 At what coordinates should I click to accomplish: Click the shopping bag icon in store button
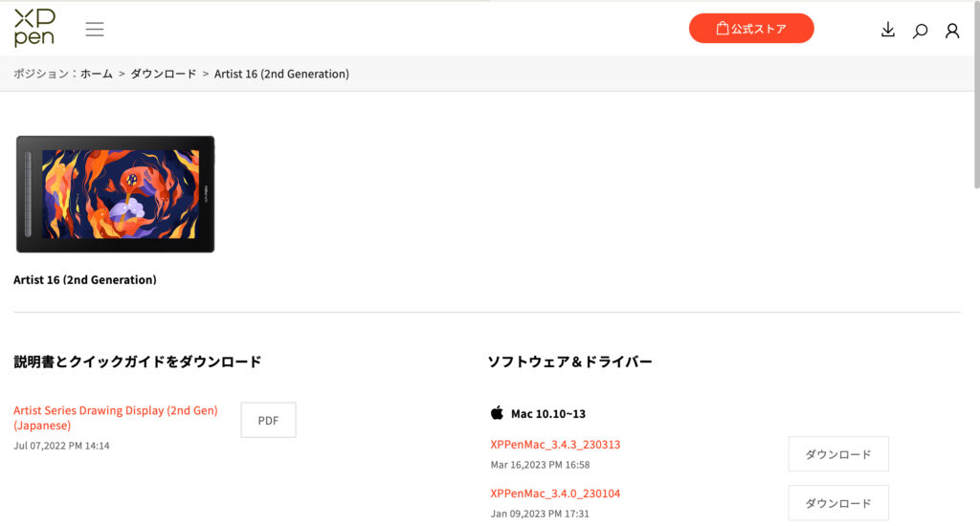coord(723,28)
